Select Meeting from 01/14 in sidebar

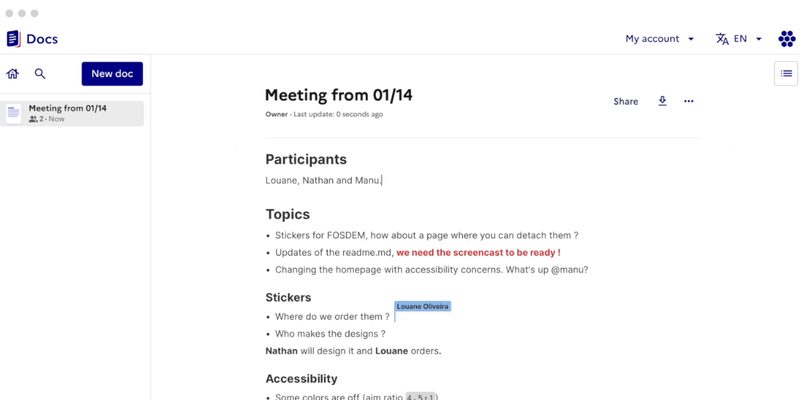click(x=68, y=108)
